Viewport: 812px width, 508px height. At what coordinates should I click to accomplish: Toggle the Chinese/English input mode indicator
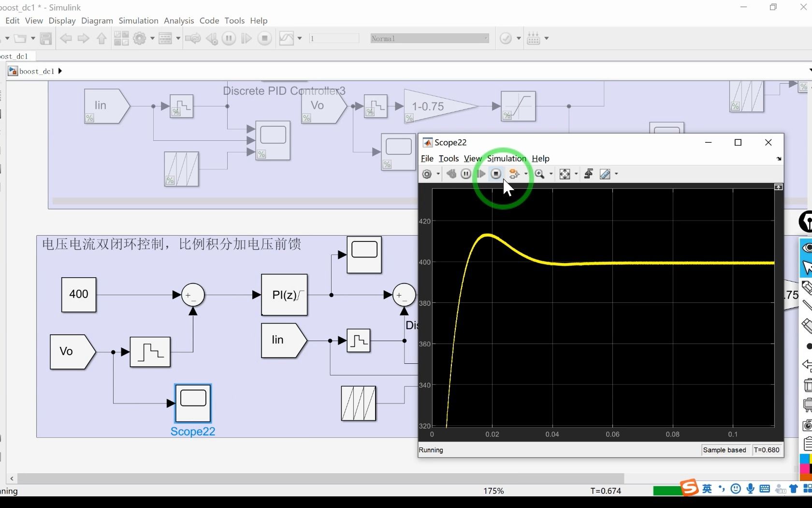pos(707,489)
